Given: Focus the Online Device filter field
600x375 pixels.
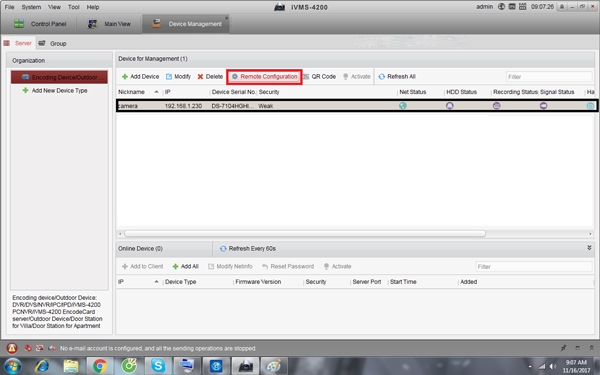Looking at the screenshot, I should click(x=534, y=267).
